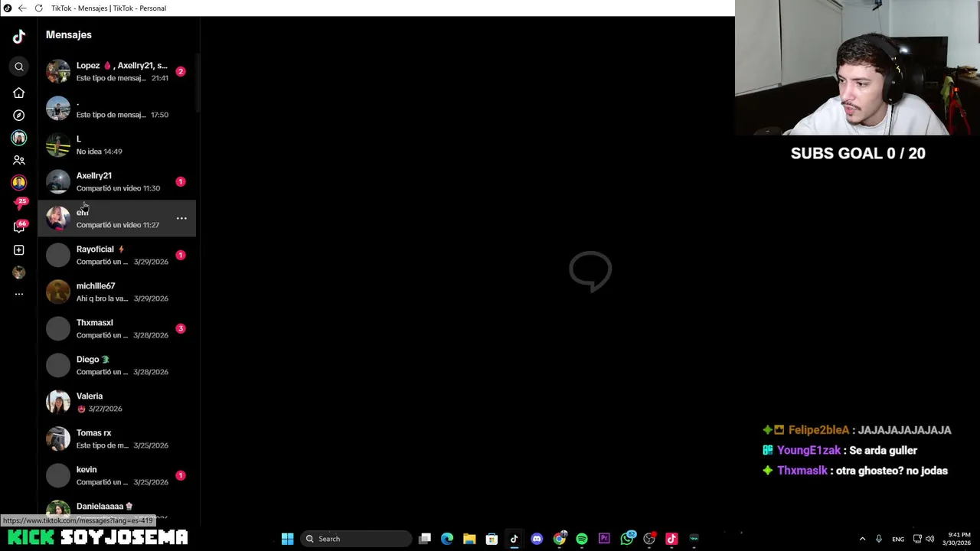The height and width of the screenshot is (551, 980).
Task: Open the clock showing 9:41 PM
Action: [x=959, y=539]
